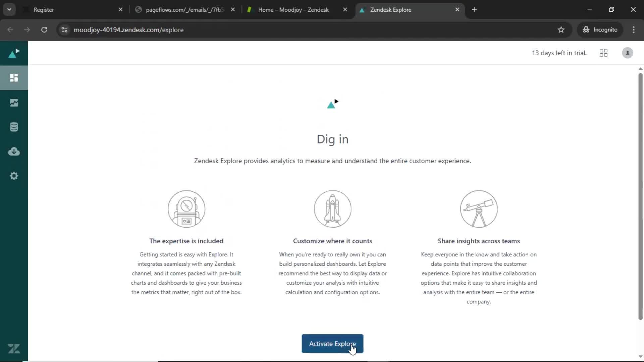
Task: Open the Explore settings gear icon
Action: click(x=14, y=176)
